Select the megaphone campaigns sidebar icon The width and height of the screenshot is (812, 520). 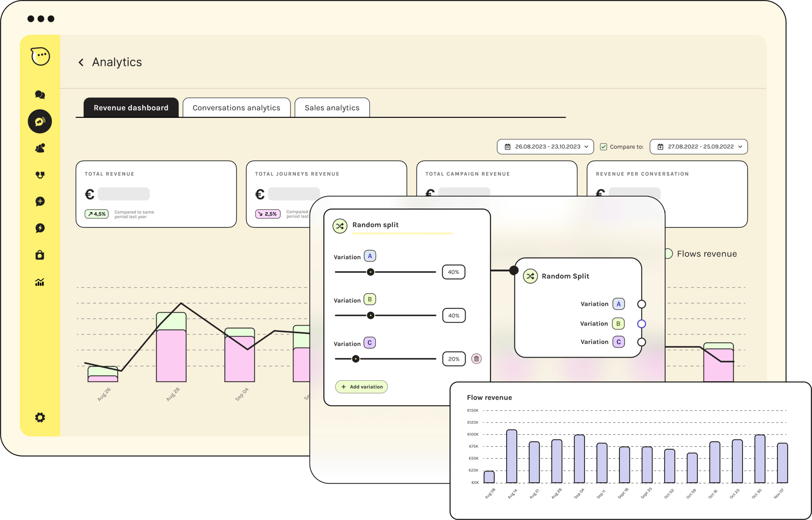tap(40, 121)
